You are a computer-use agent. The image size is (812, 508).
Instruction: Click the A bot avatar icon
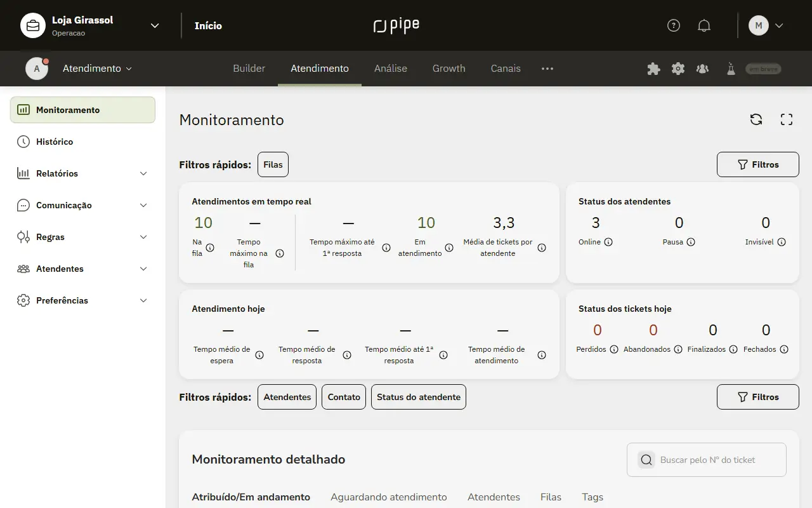click(37, 69)
